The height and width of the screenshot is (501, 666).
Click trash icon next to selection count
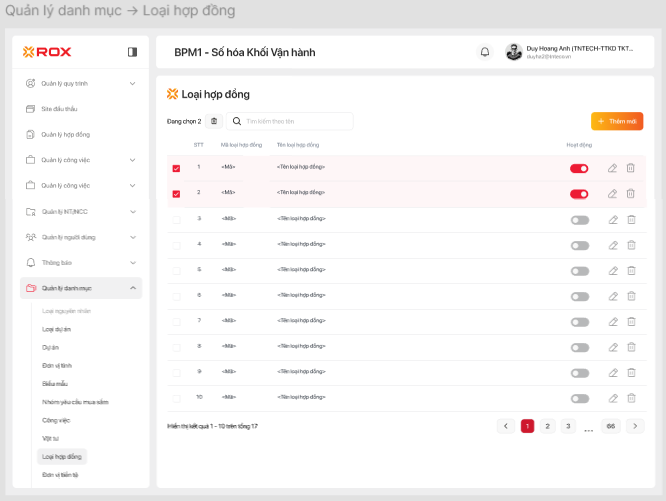(214, 121)
